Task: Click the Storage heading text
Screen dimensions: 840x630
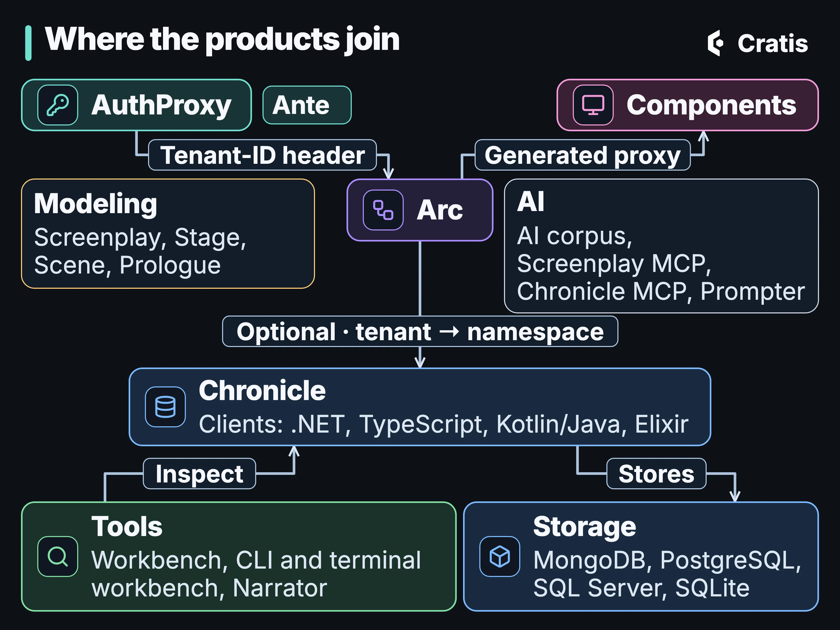Action: click(584, 527)
